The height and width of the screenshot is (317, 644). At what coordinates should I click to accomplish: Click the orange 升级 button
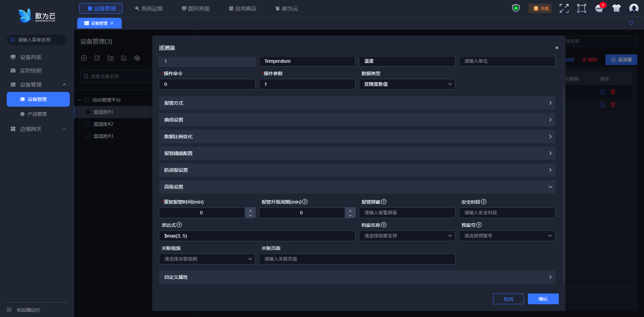coord(540,8)
